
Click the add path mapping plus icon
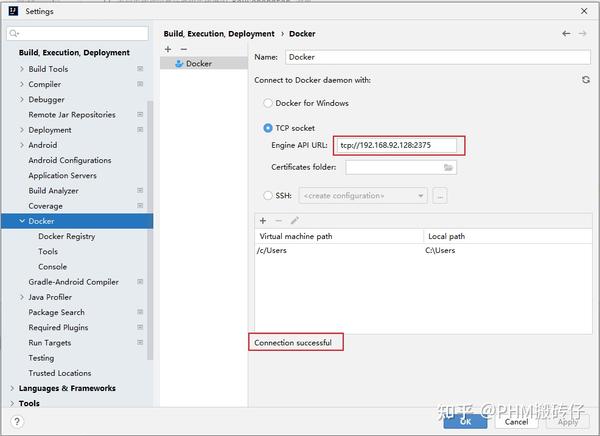coord(263,220)
